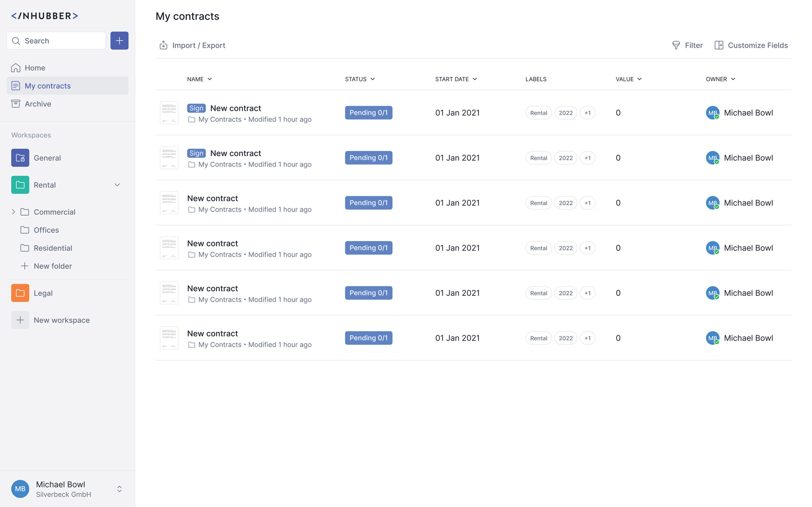Select the orange Legal workspace icon
Image resolution: width=812 pixels, height=507 pixels.
pos(20,293)
